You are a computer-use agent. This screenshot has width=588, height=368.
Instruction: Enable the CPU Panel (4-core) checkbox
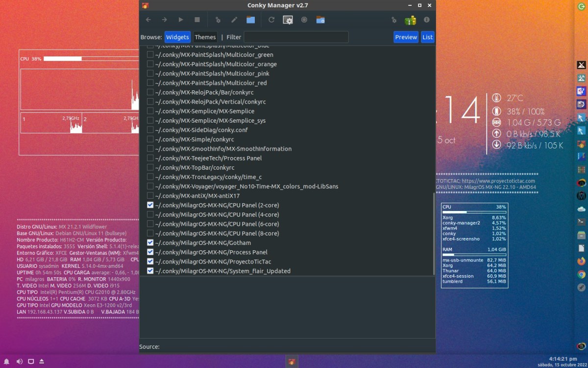coord(150,214)
